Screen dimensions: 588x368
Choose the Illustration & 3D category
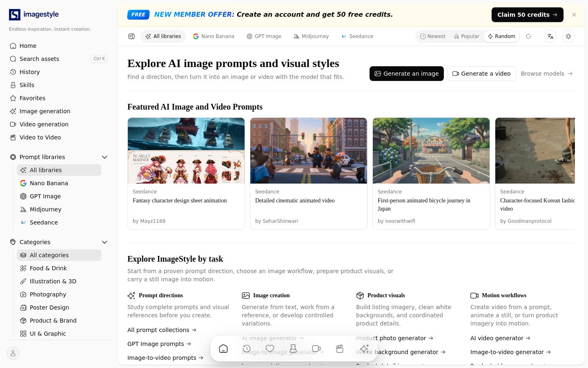click(59, 281)
